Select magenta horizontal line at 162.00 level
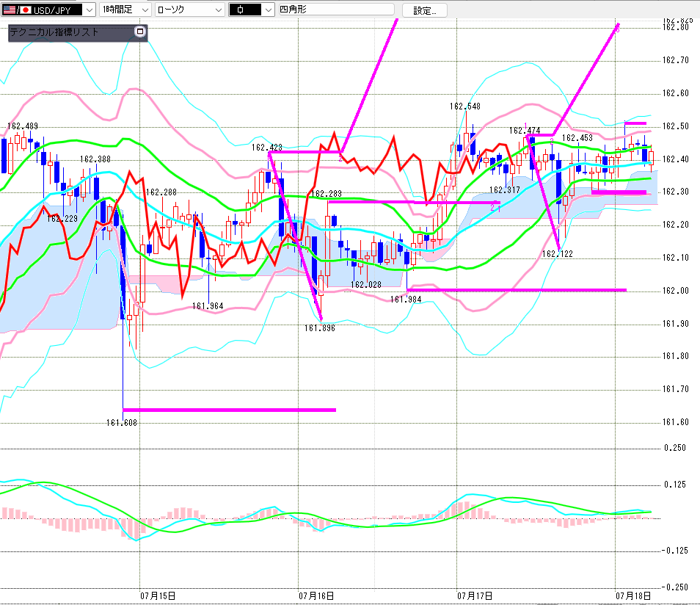Viewport: 700px width, 605px height. pyautogui.click(x=517, y=290)
